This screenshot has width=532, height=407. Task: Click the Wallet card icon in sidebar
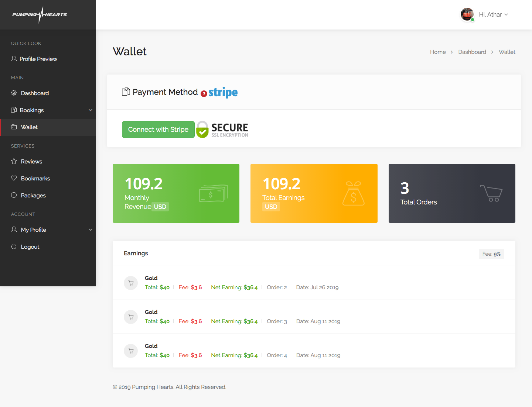click(14, 127)
